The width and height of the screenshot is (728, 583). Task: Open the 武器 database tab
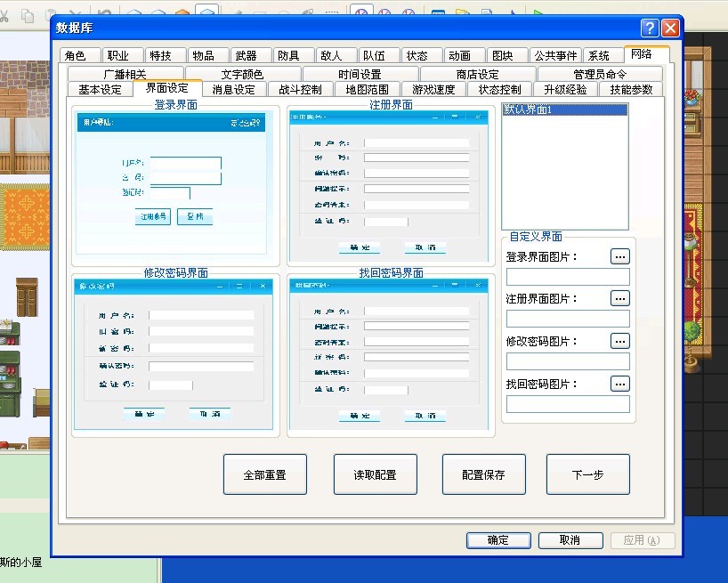click(251, 56)
